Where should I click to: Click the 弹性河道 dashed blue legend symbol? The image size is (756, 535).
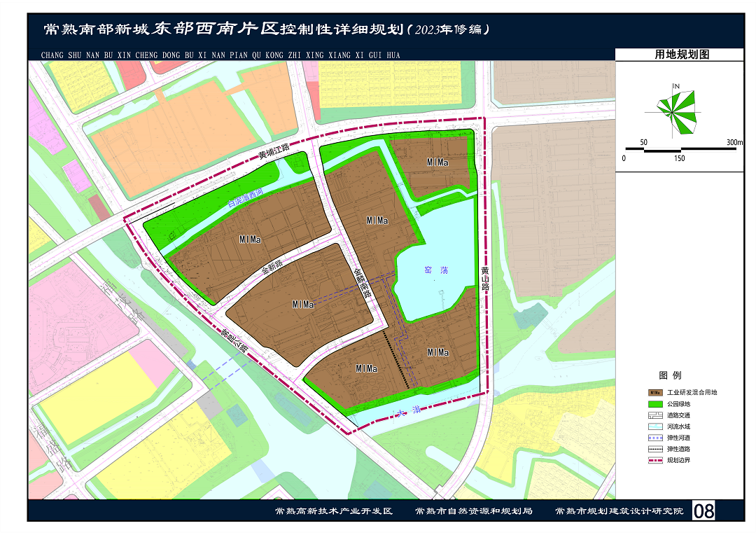tap(656, 438)
